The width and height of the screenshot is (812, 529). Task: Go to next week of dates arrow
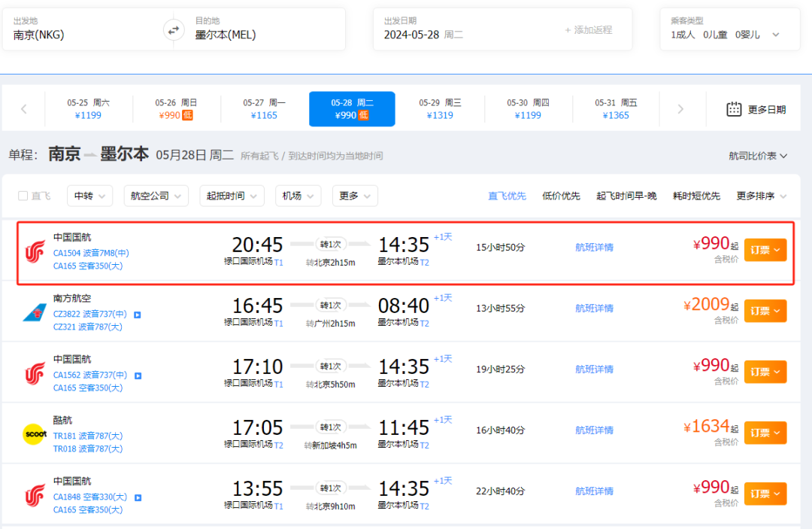[680, 109]
